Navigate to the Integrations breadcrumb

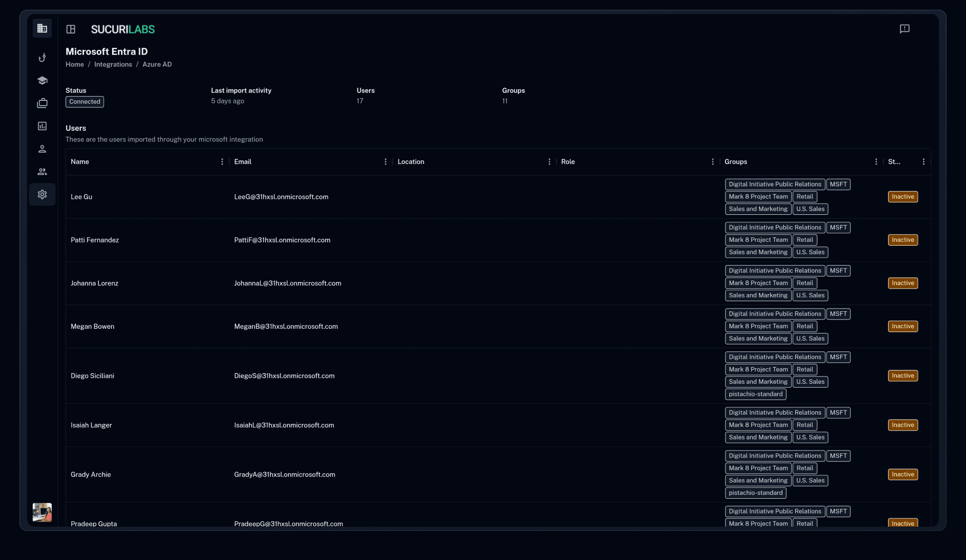113,64
